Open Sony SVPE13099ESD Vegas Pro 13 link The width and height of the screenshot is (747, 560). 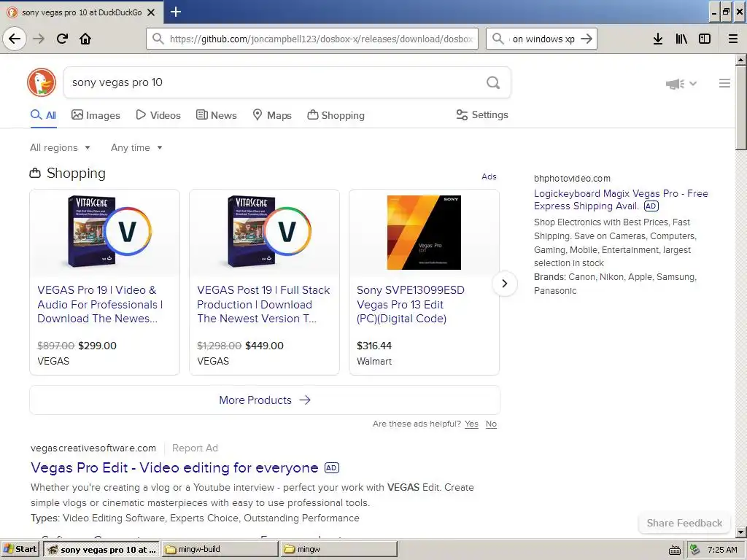point(410,304)
